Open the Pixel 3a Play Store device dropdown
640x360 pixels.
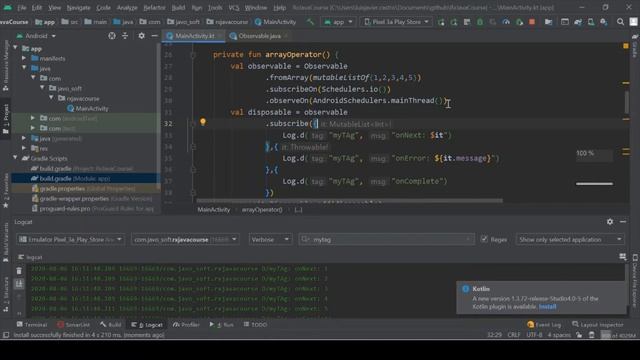point(396,22)
